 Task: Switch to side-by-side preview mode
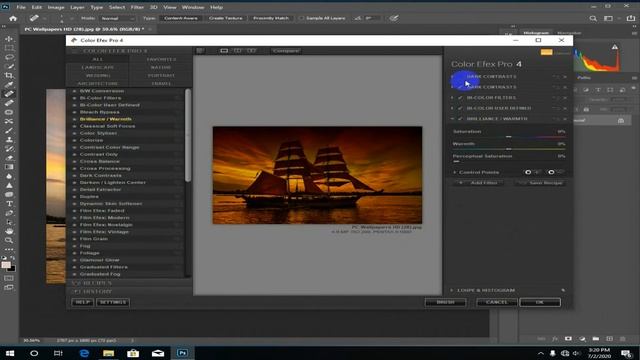pyautogui.click(x=251, y=51)
